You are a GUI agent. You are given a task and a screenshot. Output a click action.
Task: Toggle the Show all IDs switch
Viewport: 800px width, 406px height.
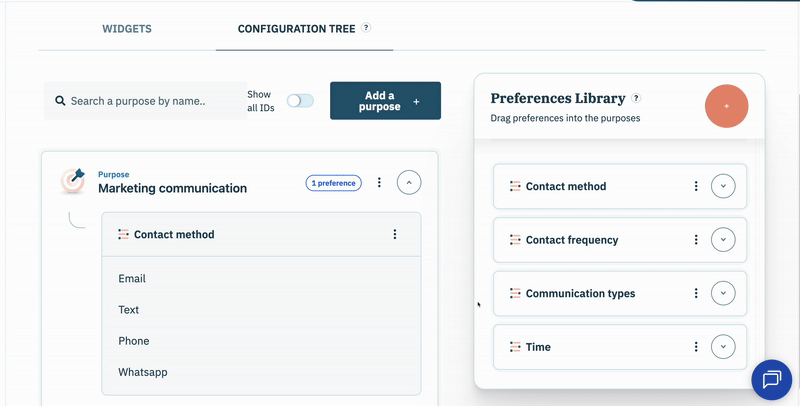click(300, 101)
